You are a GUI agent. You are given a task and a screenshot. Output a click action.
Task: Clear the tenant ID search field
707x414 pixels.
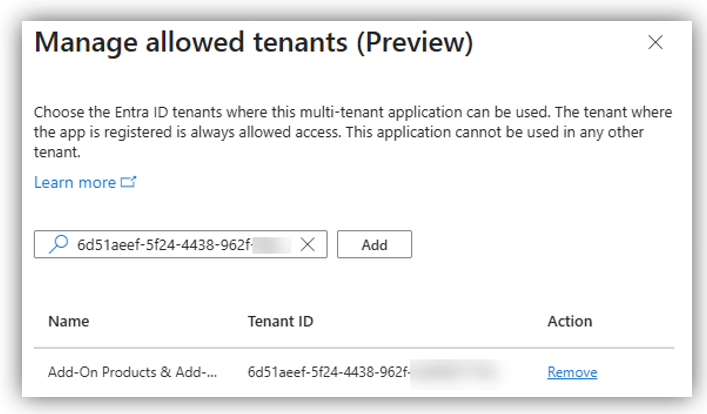point(307,244)
